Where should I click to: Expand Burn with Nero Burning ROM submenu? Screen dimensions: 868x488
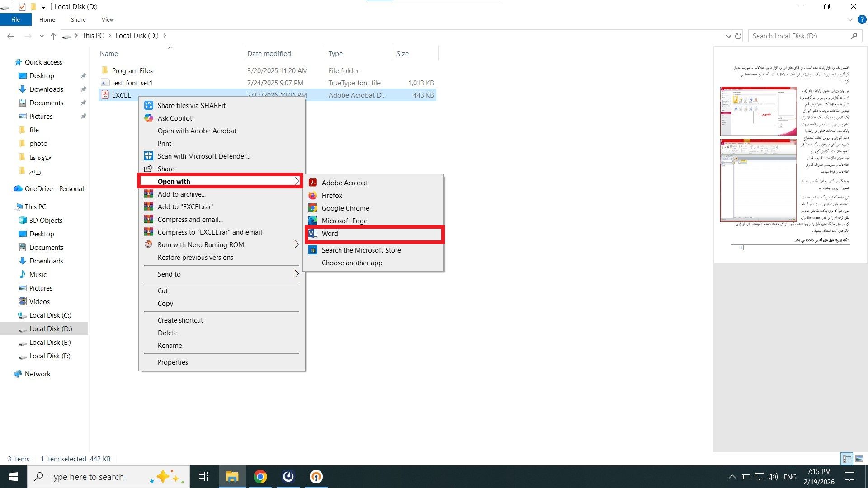pyautogui.click(x=297, y=245)
